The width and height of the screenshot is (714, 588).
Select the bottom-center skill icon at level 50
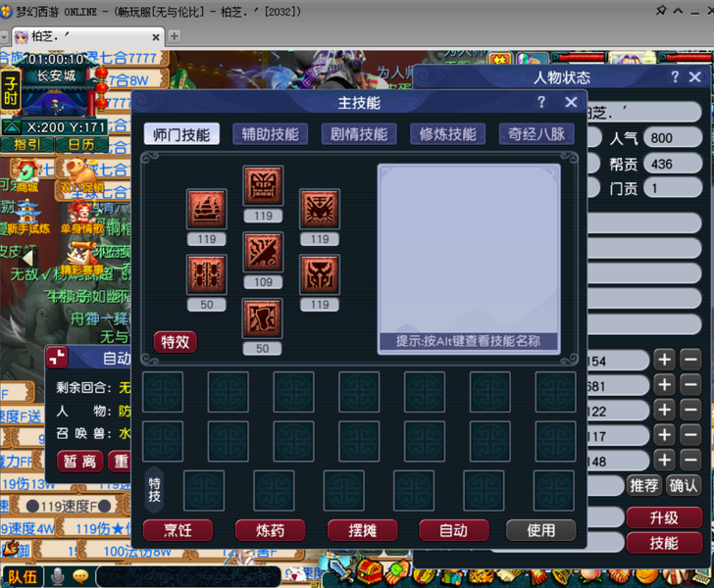click(x=262, y=318)
